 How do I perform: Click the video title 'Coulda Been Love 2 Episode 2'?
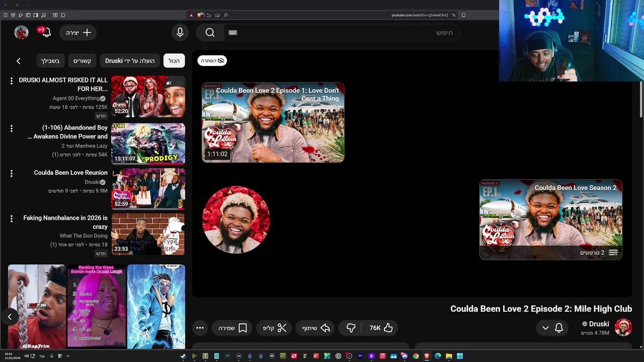point(541,309)
